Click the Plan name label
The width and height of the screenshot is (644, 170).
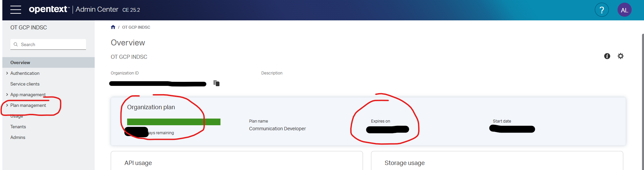[x=258, y=121]
